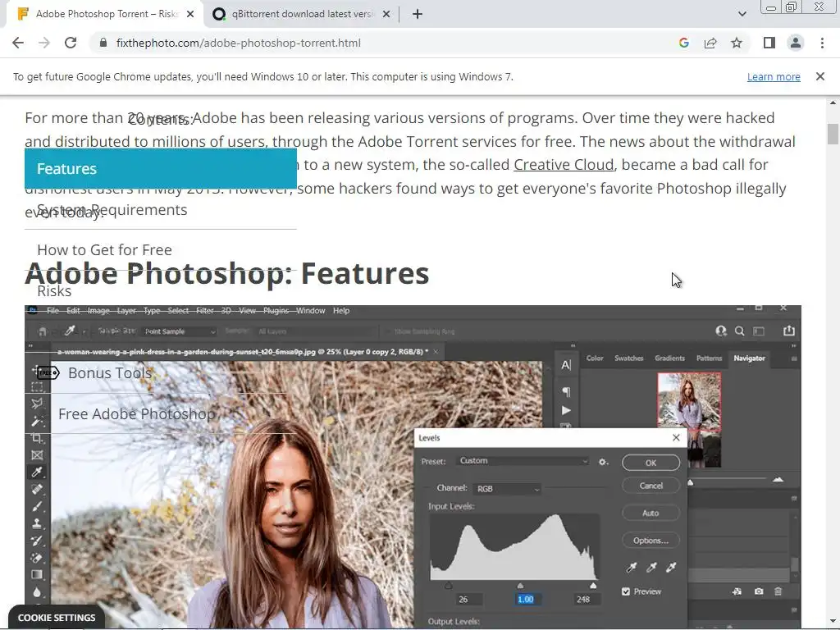Select the Frame tool
The height and width of the screenshot is (630, 840).
pyautogui.click(x=37, y=455)
